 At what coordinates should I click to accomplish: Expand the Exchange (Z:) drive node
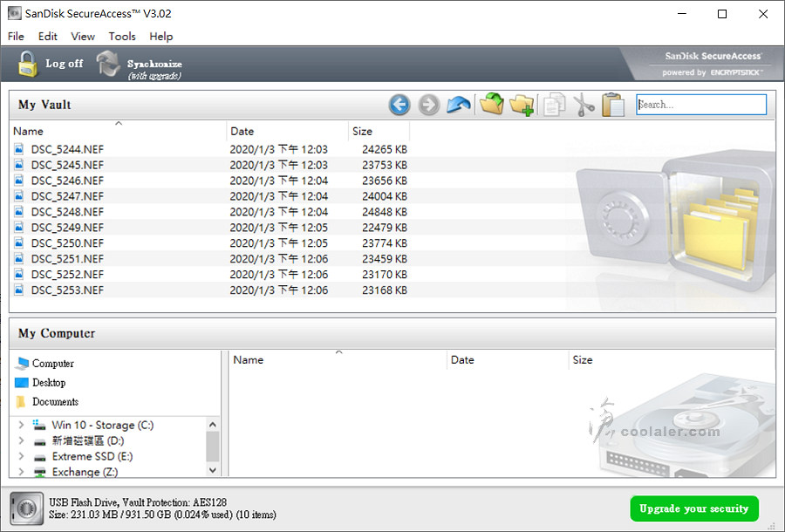click(20, 473)
